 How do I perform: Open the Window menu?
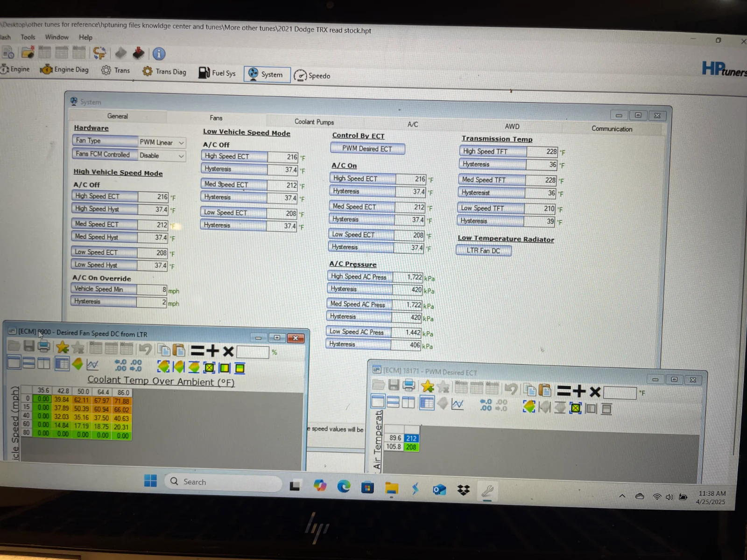pos(56,37)
